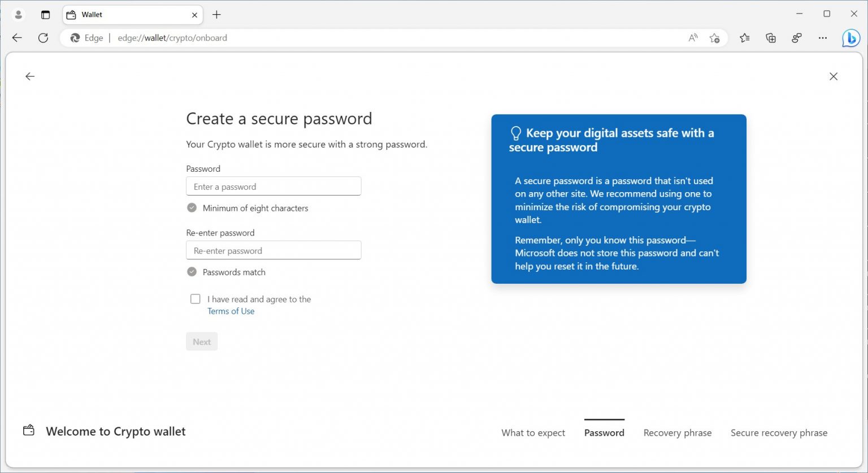Go back using the onboarding back arrow
This screenshot has width=868, height=473.
pos(29,76)
